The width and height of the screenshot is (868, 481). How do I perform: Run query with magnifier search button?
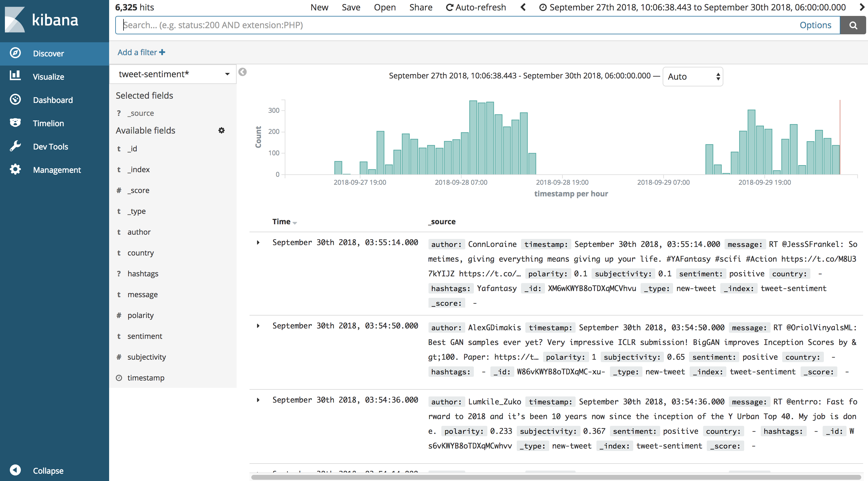coord(852,25)
